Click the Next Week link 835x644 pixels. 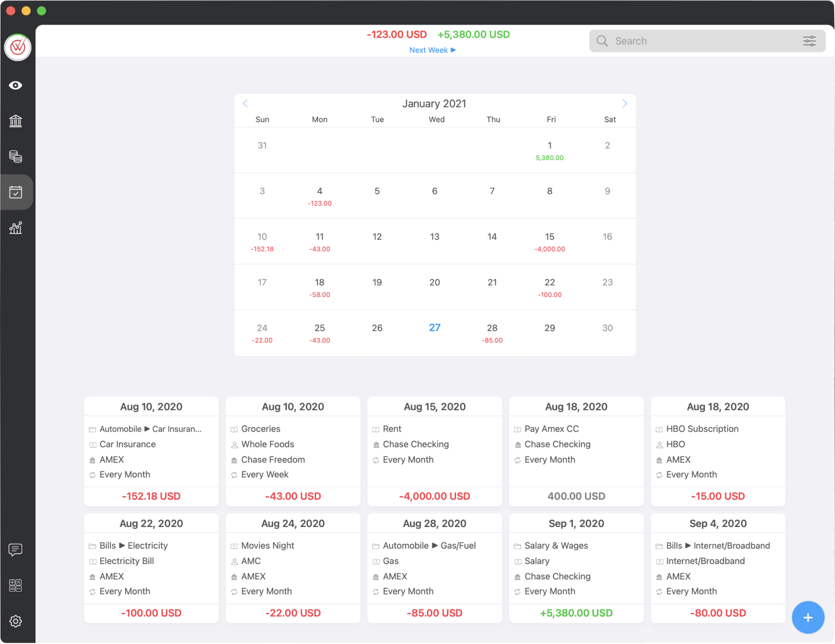click(432, 50)
